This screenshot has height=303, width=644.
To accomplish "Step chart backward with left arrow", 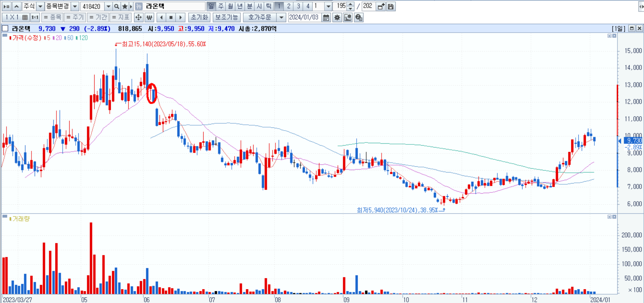I will pyautogui.click(x=161, y=17).
